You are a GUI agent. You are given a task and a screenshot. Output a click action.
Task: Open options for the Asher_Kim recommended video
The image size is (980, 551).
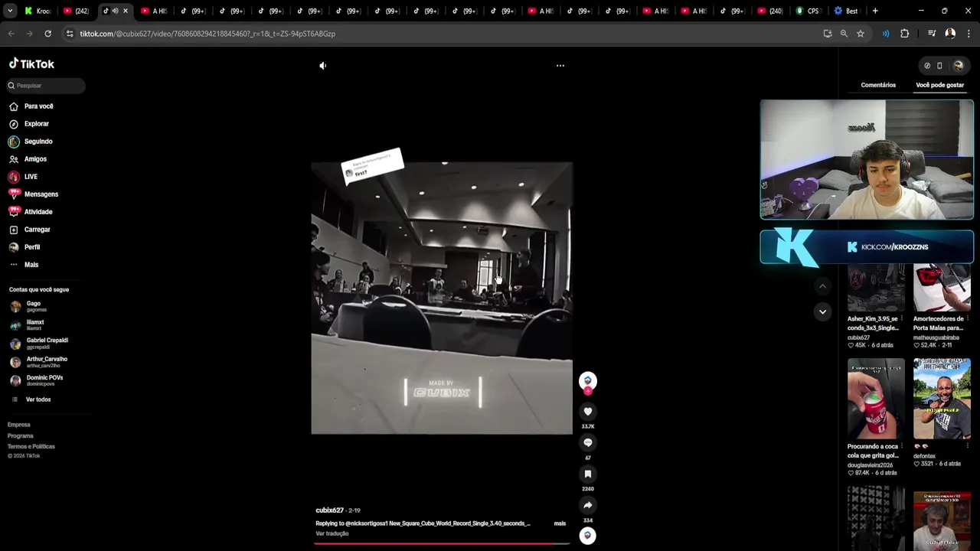[902, 318]
